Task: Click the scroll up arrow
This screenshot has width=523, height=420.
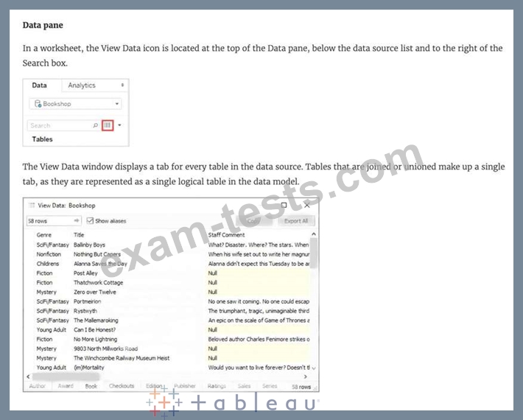Action: click(x=313, y=234)
